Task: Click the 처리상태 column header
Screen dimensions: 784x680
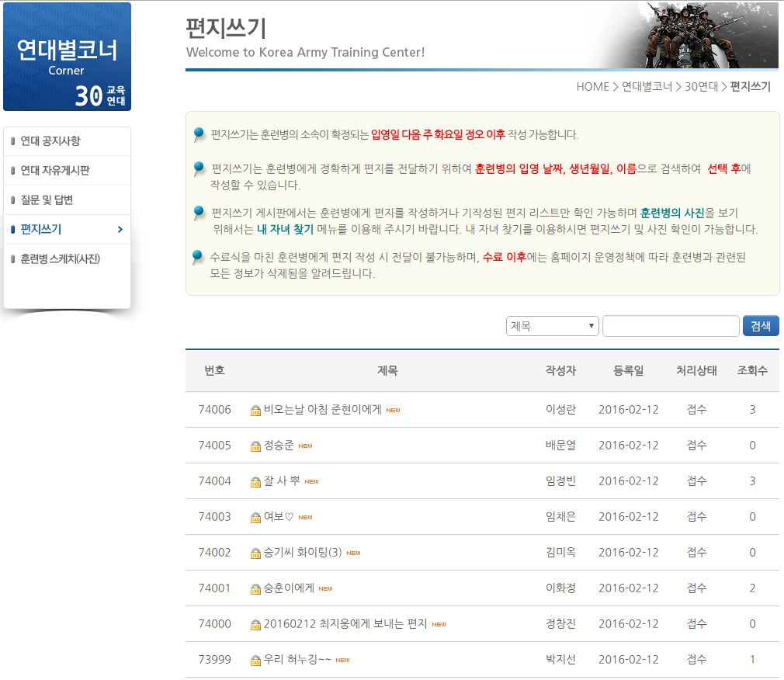Action: 696,370
